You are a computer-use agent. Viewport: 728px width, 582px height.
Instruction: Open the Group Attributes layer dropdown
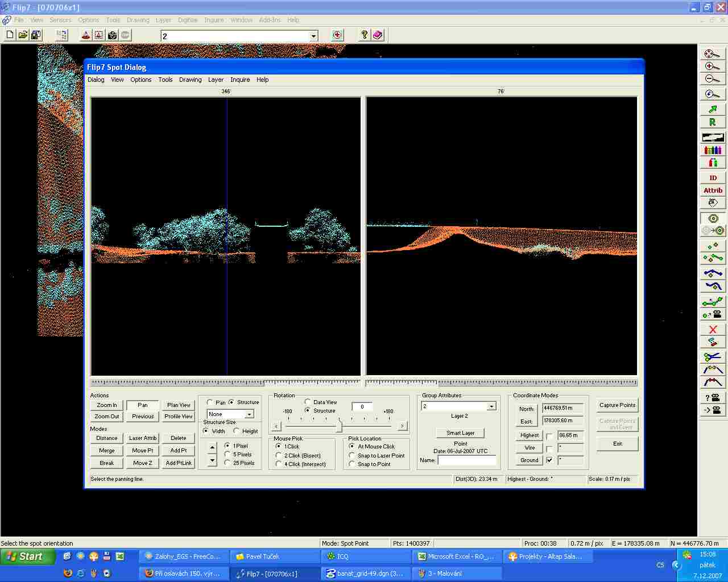coord(491,406)
